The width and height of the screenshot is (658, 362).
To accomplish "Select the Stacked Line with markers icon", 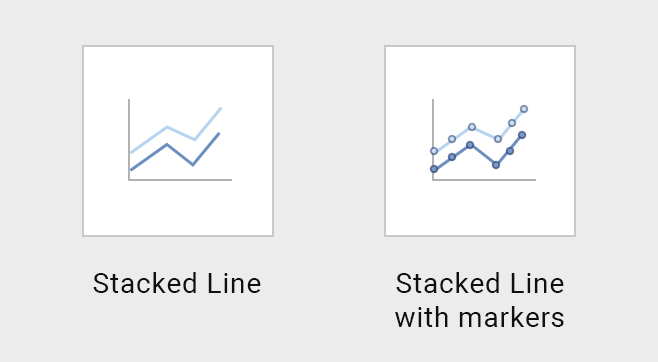I will pyautogui.click(x=480, y=141).
